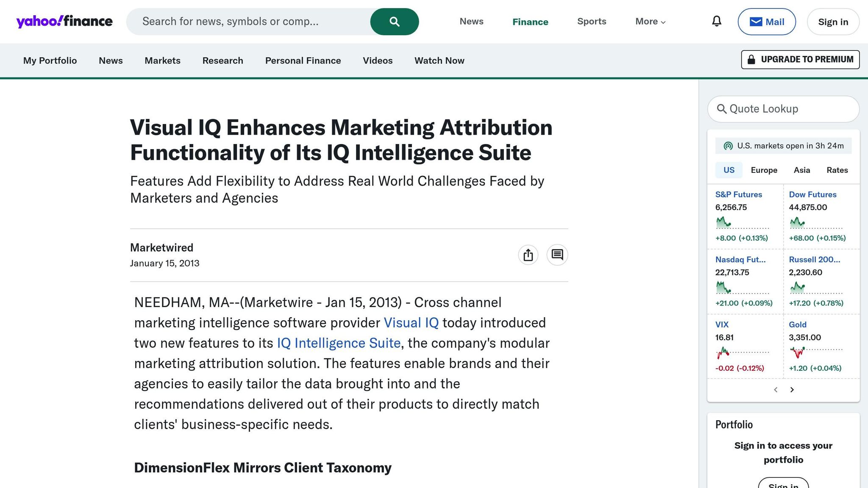Open the VIX quote link
Screen dimensions: 868x488
tap(722, 324)
